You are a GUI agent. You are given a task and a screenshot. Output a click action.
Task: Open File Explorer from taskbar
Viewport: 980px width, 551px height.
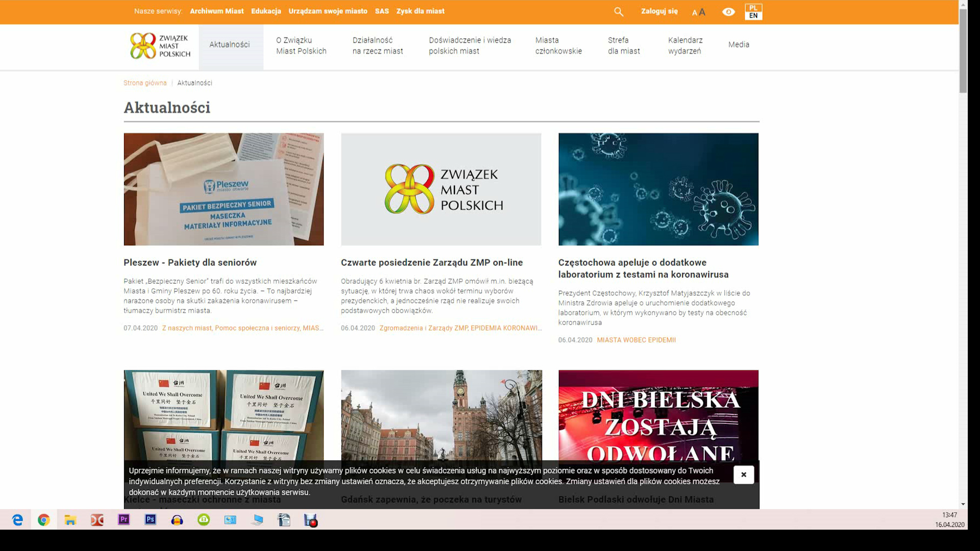coord(70,520)
